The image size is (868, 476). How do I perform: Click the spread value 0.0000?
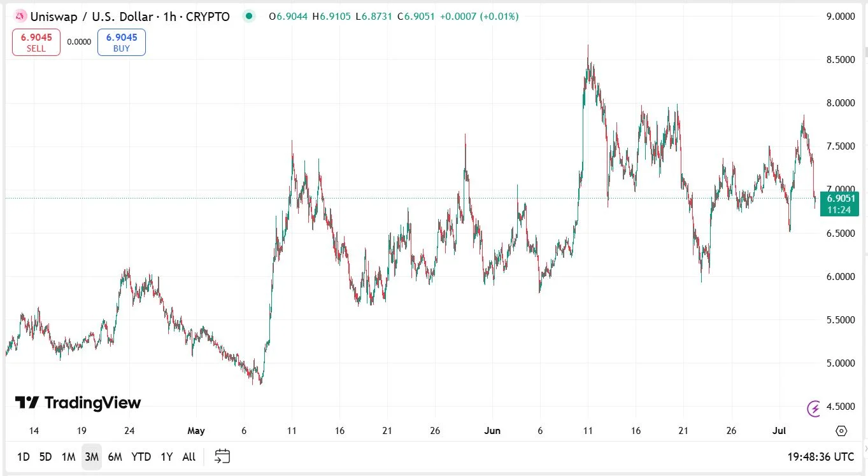[79, 42]
